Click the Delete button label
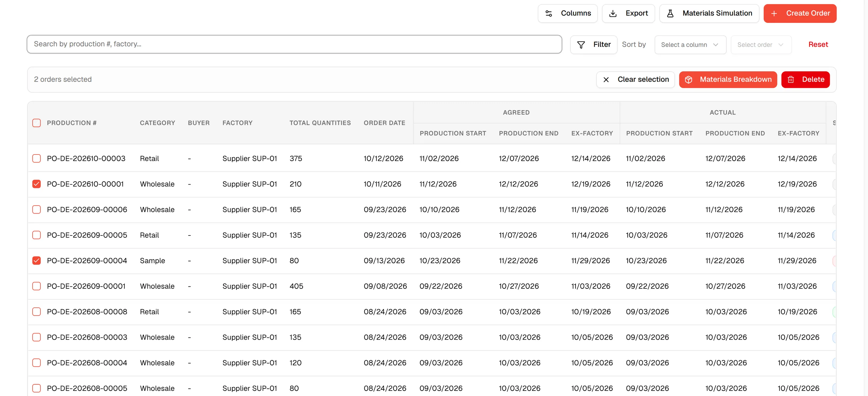Screen dimensions: 868x396 pos(813,80)
